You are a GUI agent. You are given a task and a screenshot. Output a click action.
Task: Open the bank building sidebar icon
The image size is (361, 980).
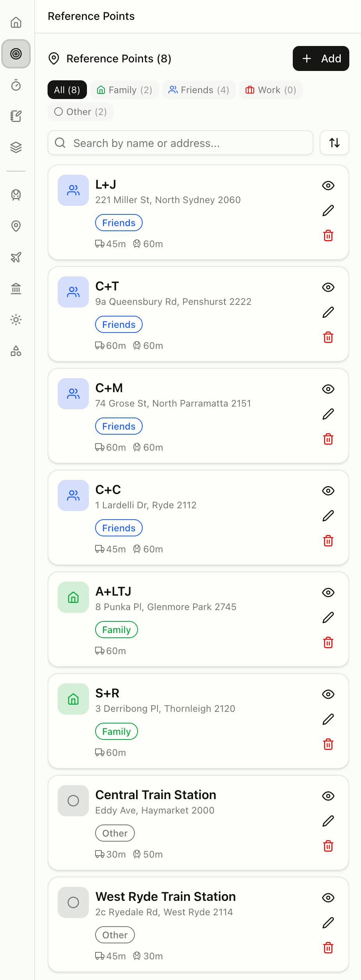coord(16,288)
